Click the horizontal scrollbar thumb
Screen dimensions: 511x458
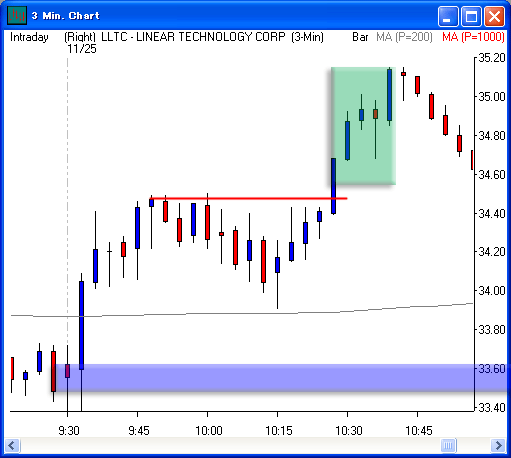[x=448, y=445]
